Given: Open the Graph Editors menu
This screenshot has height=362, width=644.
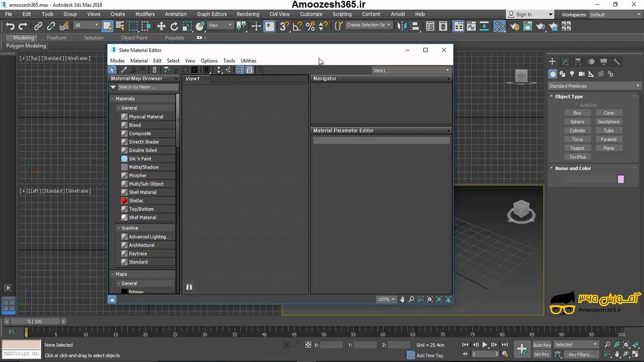Looking at the screenshot, I should pyautogui.click(x=212, y=14).
